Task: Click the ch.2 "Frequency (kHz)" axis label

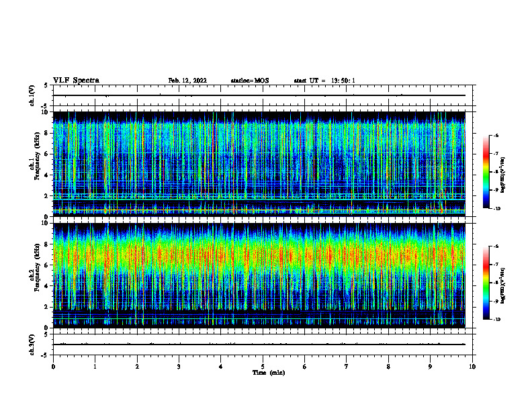Action: click(x=37, y=267)
